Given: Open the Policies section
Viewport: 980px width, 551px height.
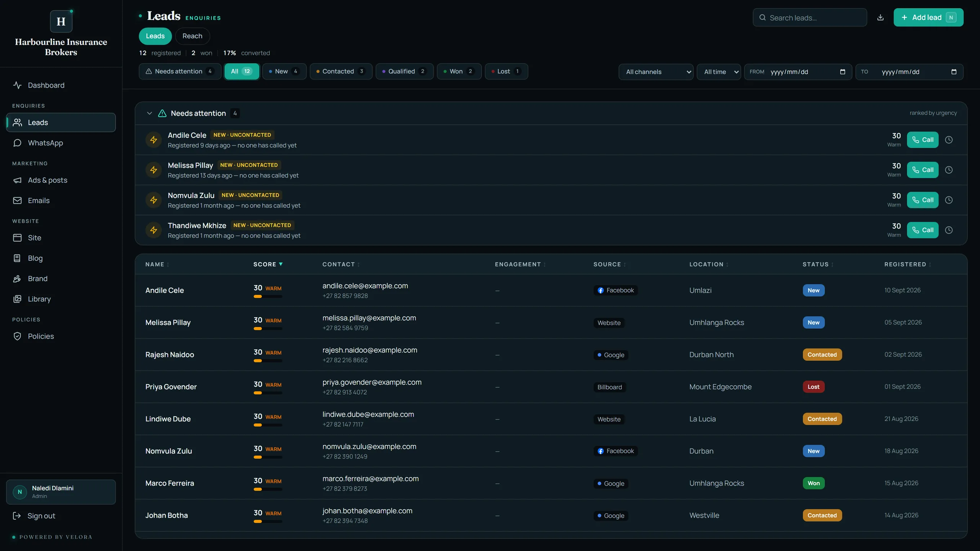Looking at the screenshot, I should [61, 336].
